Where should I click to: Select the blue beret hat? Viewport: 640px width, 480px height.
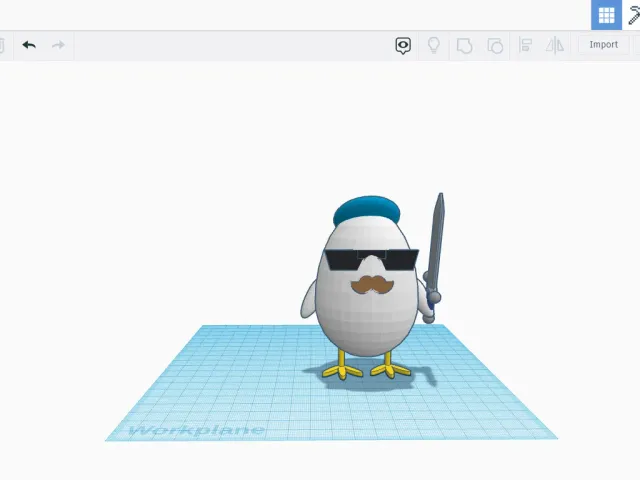coord(367,209)
